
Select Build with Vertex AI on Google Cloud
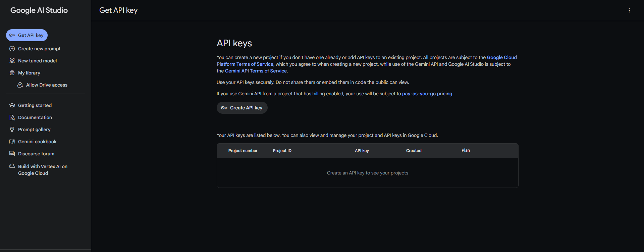[43, 170]
